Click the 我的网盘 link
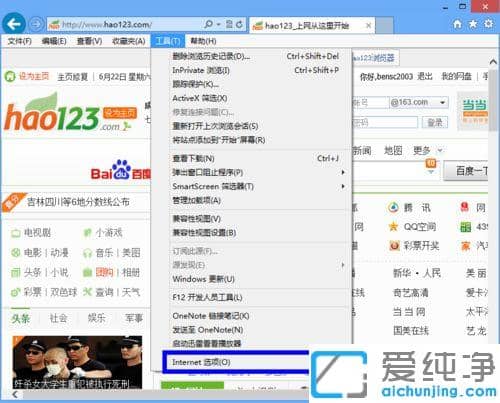 (x=456, y=77)
